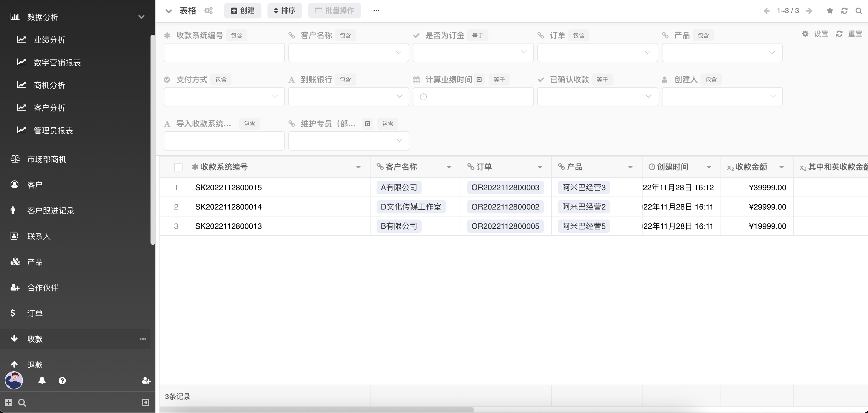The image size is (868, 413).
Task: Click the 排序 button
Action: (x=285, y=11)
